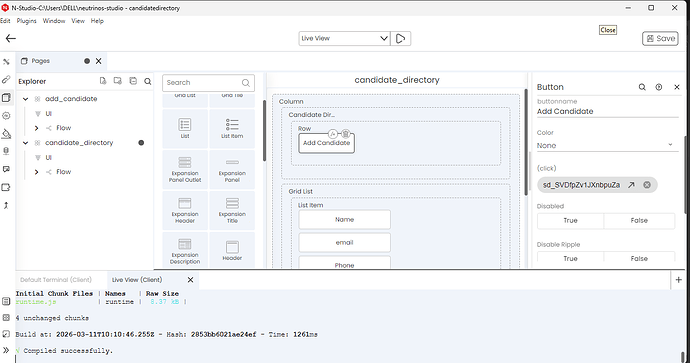Click the chat bubble icon in left sidebar
690x363 pixels.
[6, 169]
